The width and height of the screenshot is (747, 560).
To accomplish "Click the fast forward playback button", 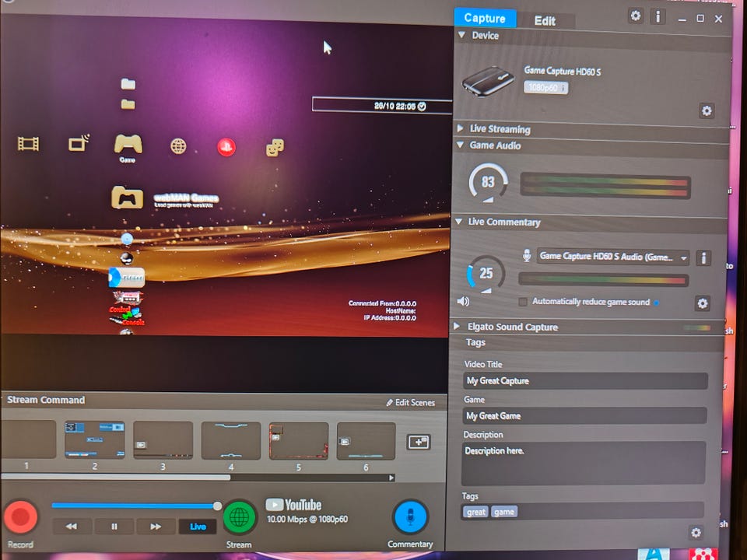I will [156, 527].
